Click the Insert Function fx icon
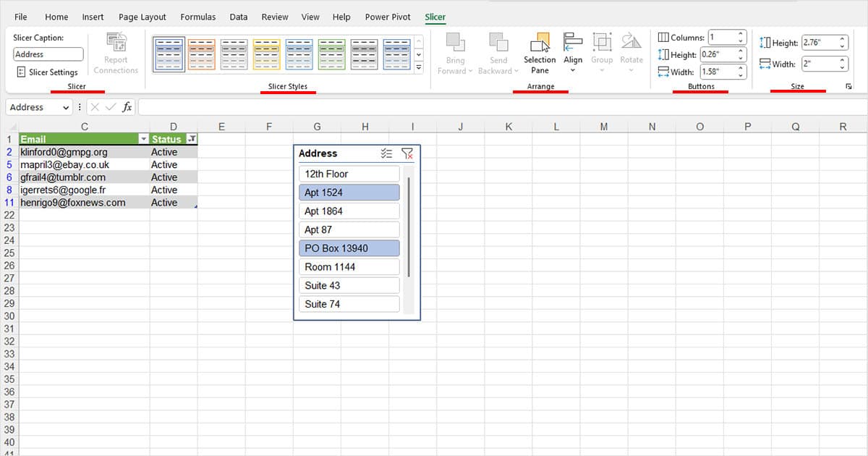This screenshot has height=456, width=868. pos(127,106)
